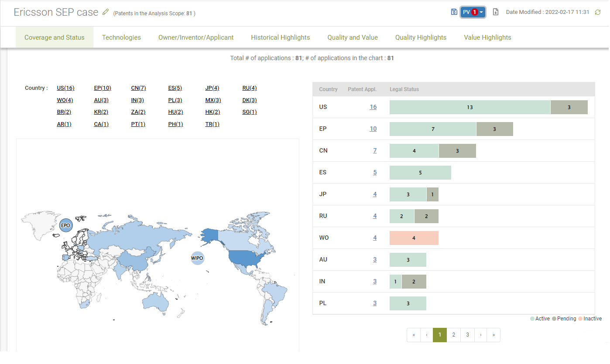Go to the Historical Highlights tab
The height and width of the screenshot is (364, 610).
click(281, 37)
